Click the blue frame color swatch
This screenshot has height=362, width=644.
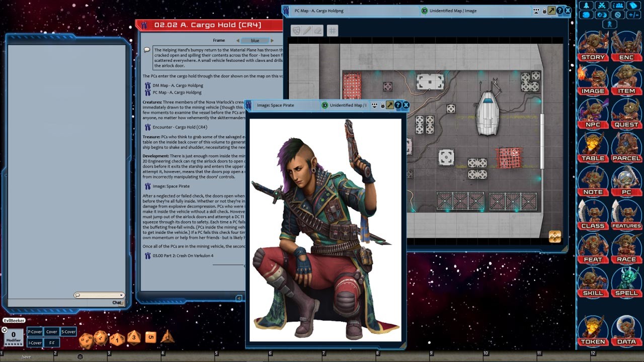[x=255, y=40]
